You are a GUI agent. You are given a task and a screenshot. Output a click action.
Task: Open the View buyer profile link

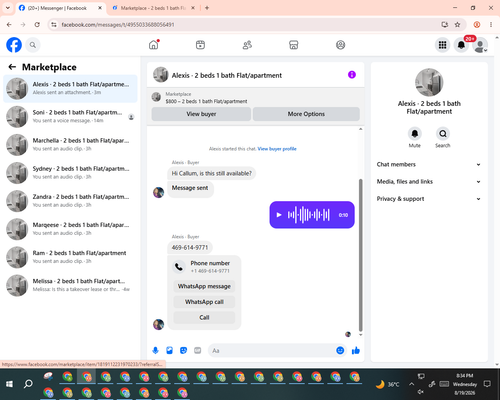[277, 149]
